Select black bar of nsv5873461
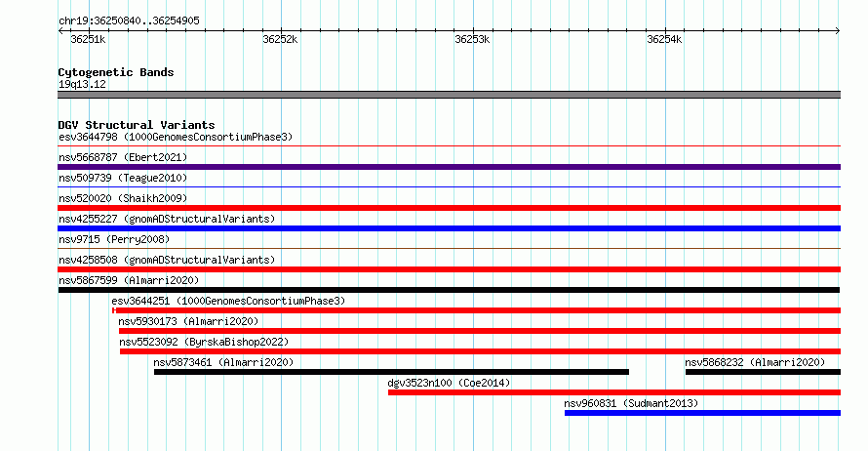This screenshot has width=868, height=451. tap(391, 372)
